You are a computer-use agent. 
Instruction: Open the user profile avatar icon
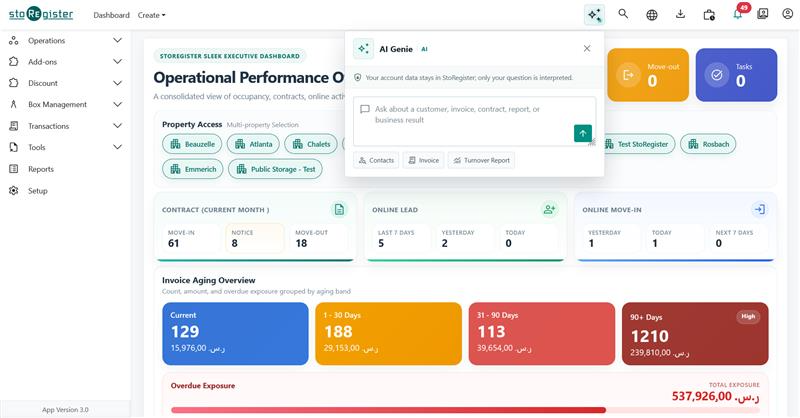(787, 14)
